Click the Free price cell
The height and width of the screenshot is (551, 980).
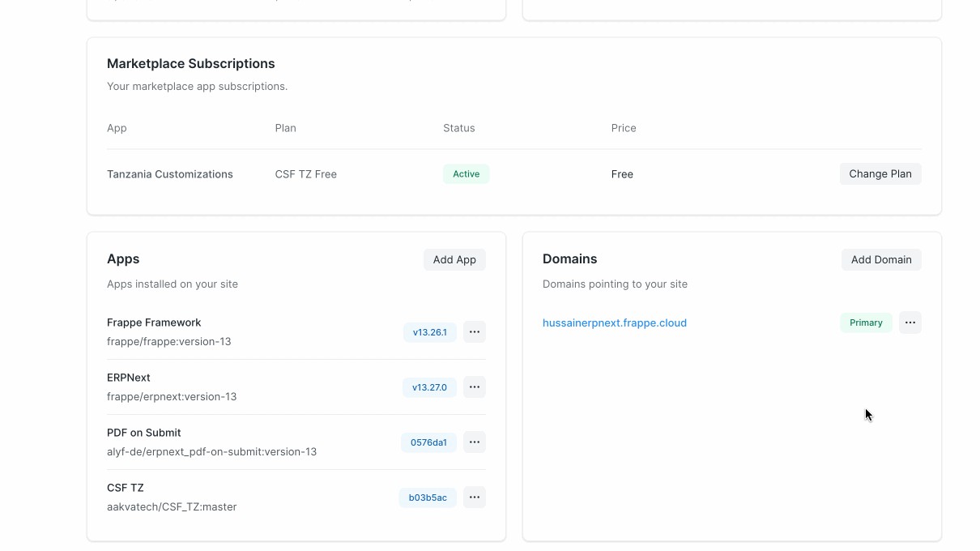[x=622, y=174]
